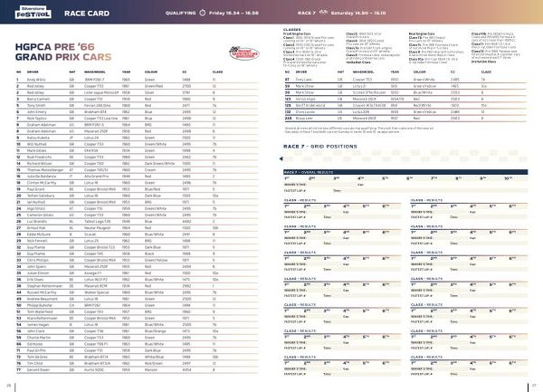
Task: Click the CLASSES heading on right page
Action: tap(292, 30)
